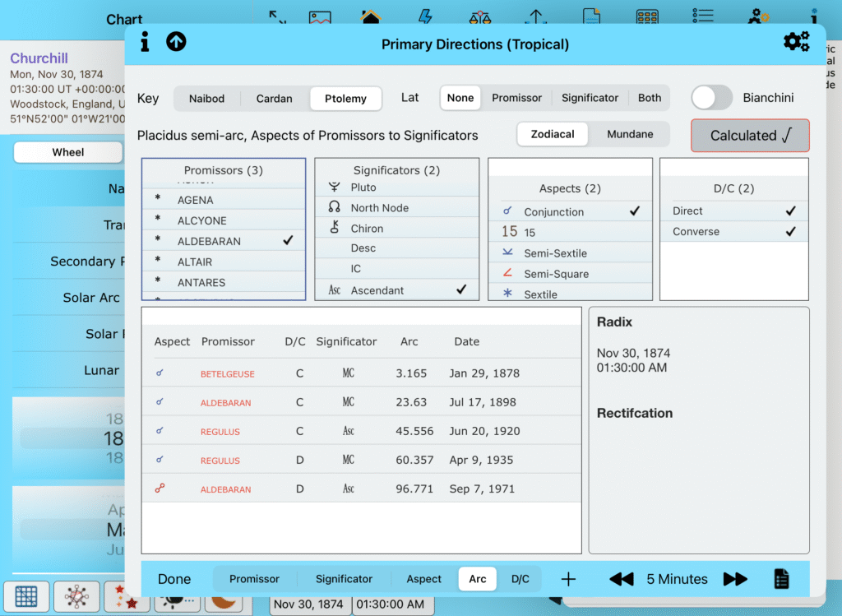This screenshot has width=842, height=616.
Task: Click the info icon in dialog header
Action: [146, 43]
